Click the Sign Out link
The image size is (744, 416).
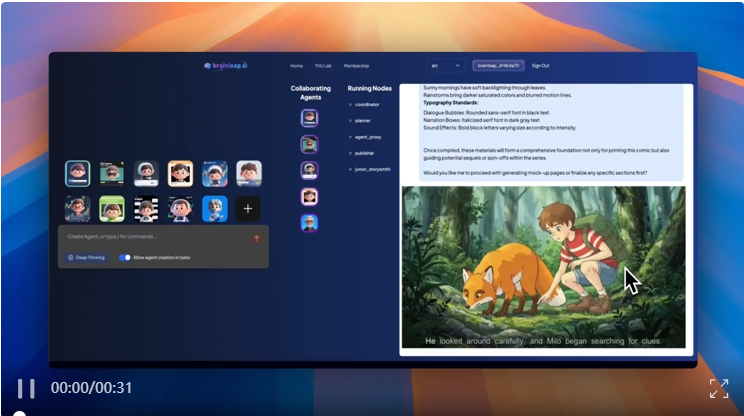540,66
